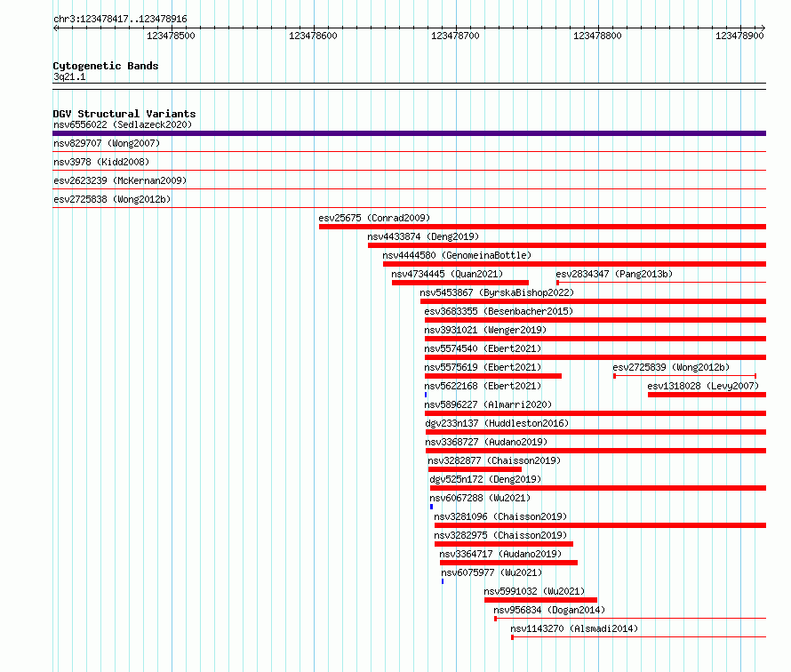Click the red nsv4734445 variant bar
This screenshot has height=672, width=791.
pos(460,283)
